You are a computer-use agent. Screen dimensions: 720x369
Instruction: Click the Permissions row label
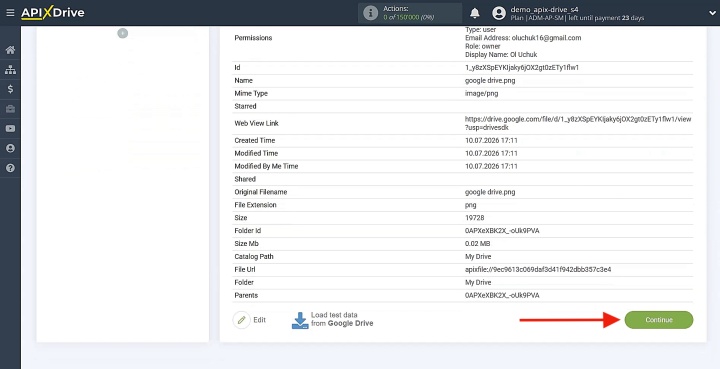[253, 38]
